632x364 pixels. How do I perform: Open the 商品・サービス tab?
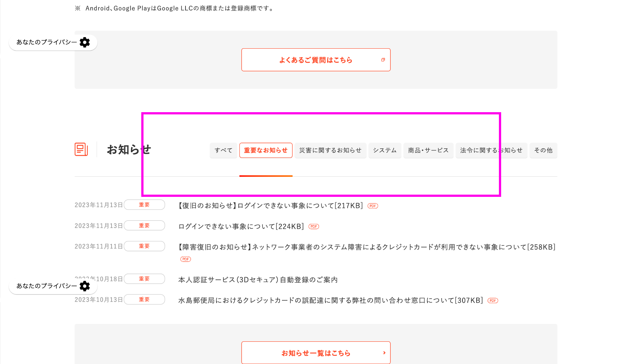pyautogui.click(x=428, y=150)
